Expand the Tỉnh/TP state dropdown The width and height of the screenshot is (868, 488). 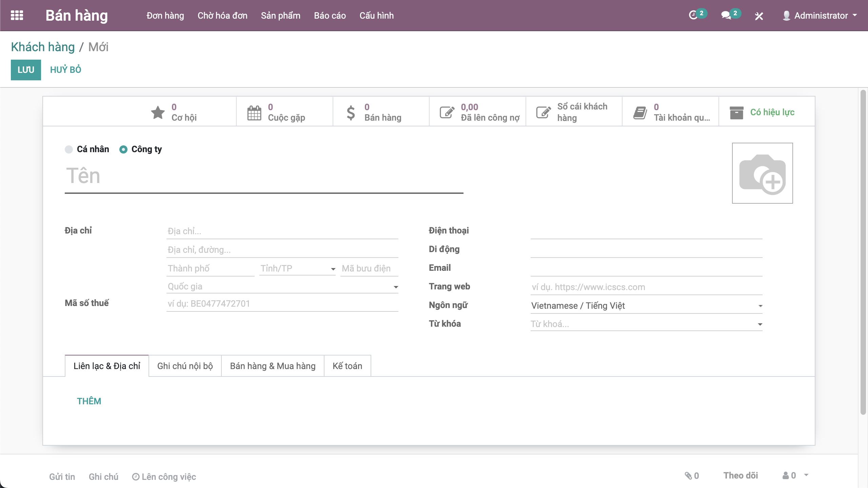click(333, 269)
